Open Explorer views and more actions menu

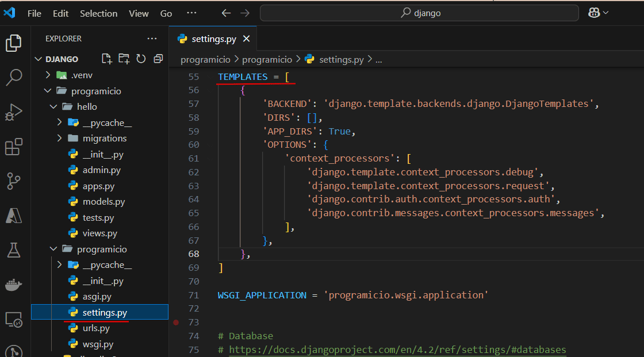[152, 39]
